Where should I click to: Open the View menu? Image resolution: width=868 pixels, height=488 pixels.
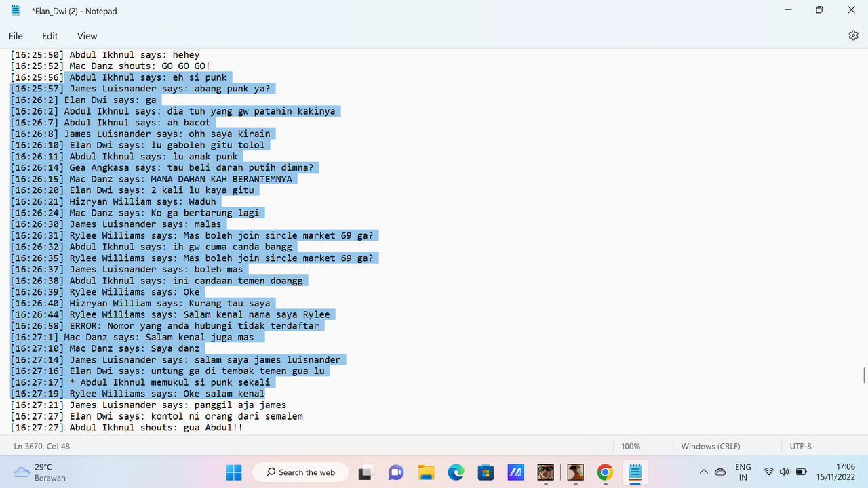click(87, 36)
